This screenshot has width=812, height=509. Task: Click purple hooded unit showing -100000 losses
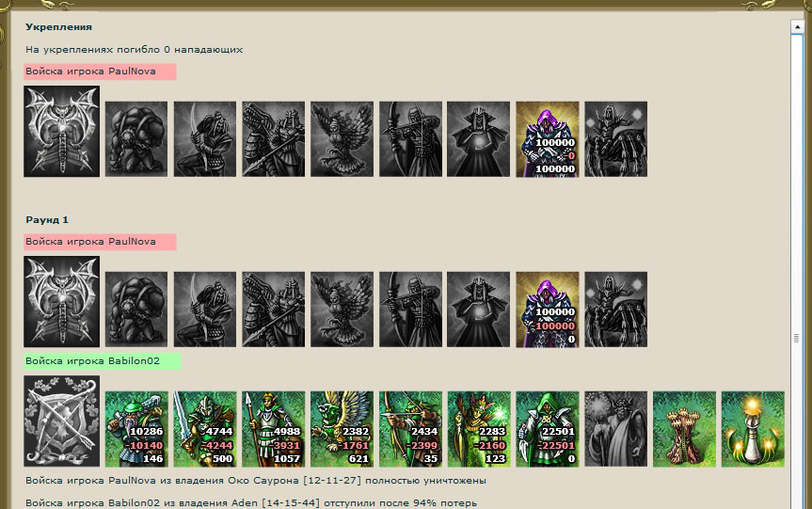tap(548, 310)
